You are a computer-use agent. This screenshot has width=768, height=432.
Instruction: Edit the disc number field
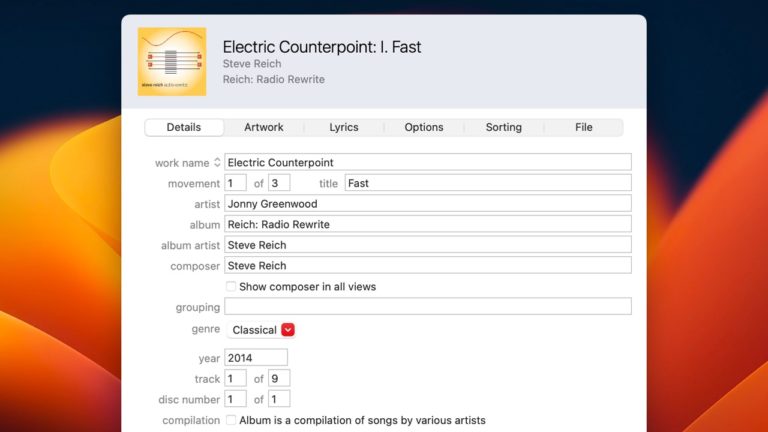[236, 399]
